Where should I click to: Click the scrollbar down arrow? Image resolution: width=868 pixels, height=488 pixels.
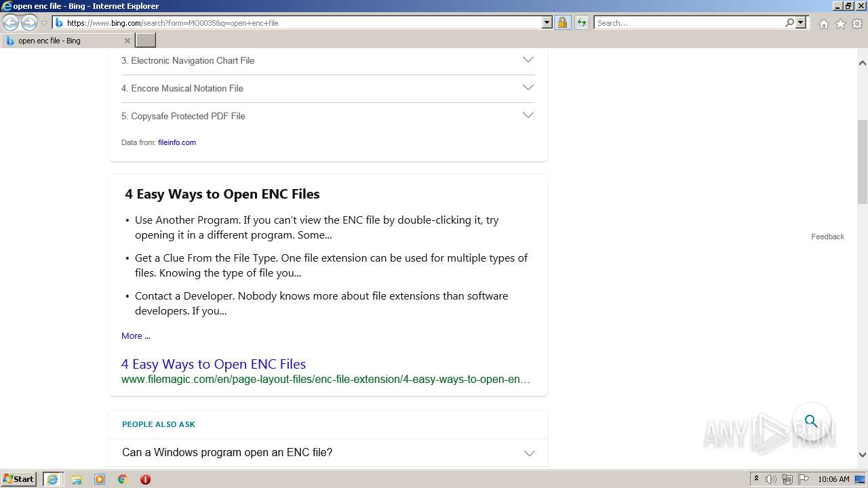click(863, 455)
